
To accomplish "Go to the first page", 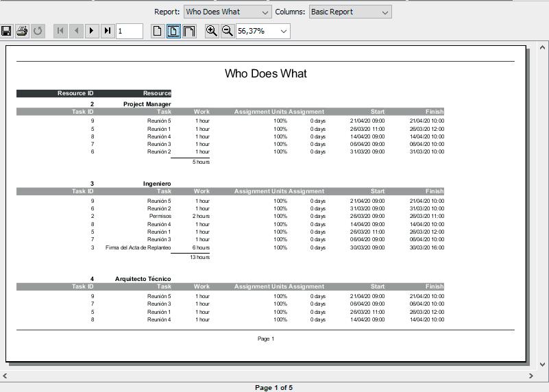I will pyautogui.click(x=60, y=31).
